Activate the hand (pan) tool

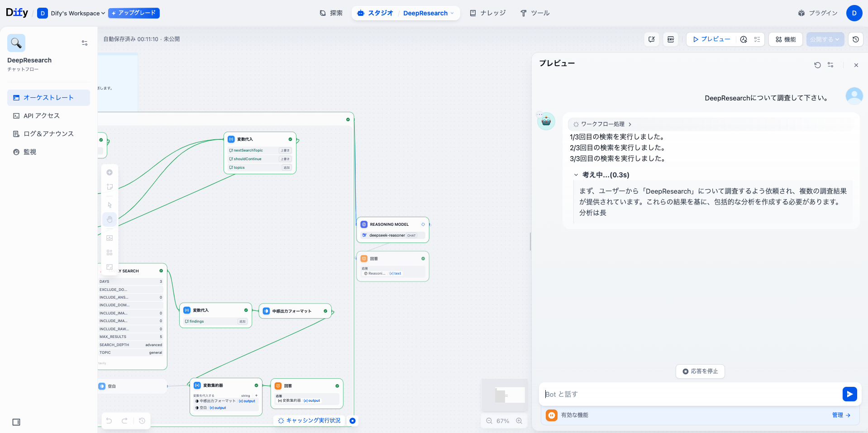(x=109, y=219)
